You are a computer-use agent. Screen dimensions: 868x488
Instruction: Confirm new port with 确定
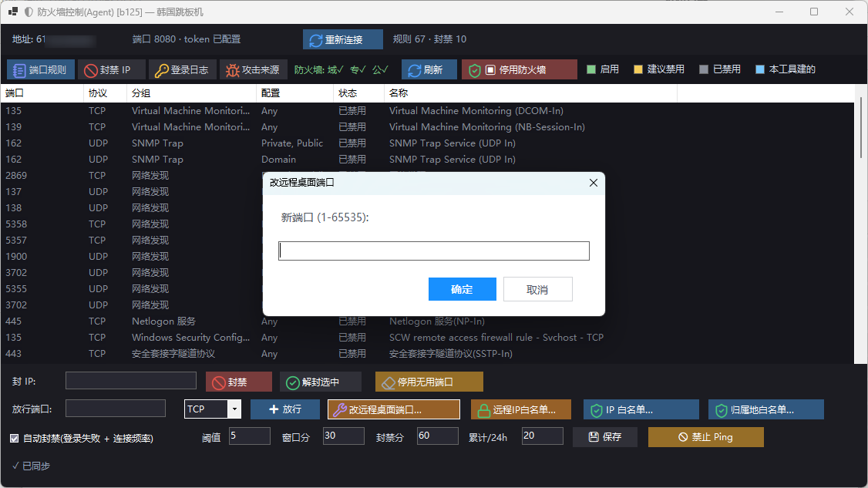coord(463,289)
